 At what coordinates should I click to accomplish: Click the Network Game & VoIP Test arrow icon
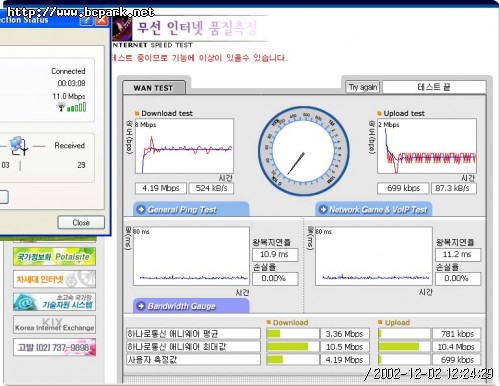(323, 209)
